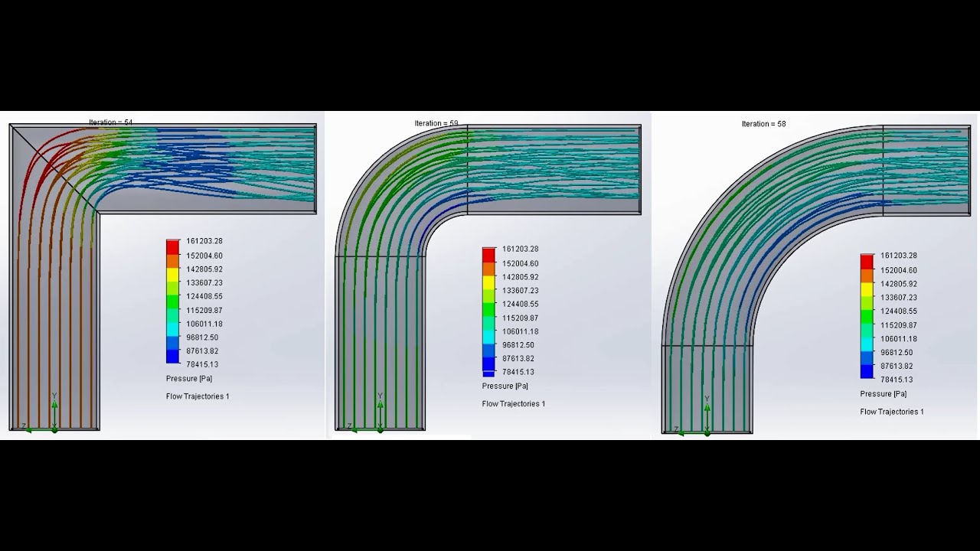Viewport: 980px width, 551px height.
Task: Click the 133607.23 value in the Iteration 59 legend
Action: tap(521, 291)
